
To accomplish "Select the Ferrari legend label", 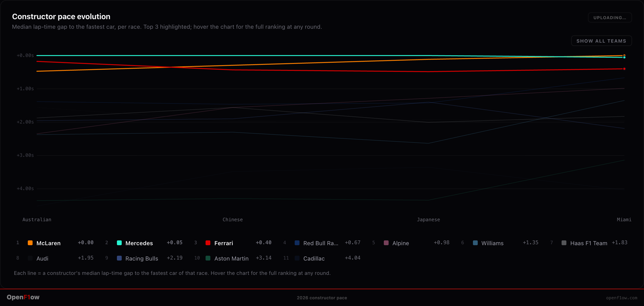I will (224, 243).
